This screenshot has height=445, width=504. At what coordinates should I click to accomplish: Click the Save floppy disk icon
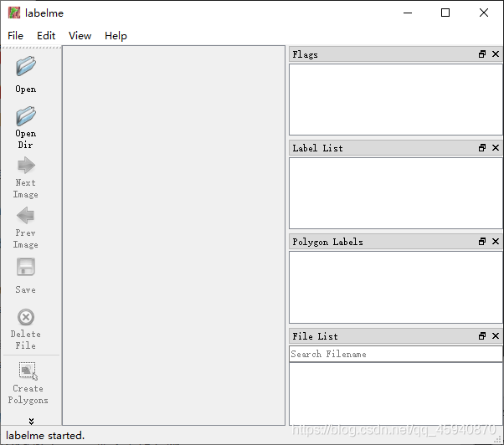(x=26, y=267)
